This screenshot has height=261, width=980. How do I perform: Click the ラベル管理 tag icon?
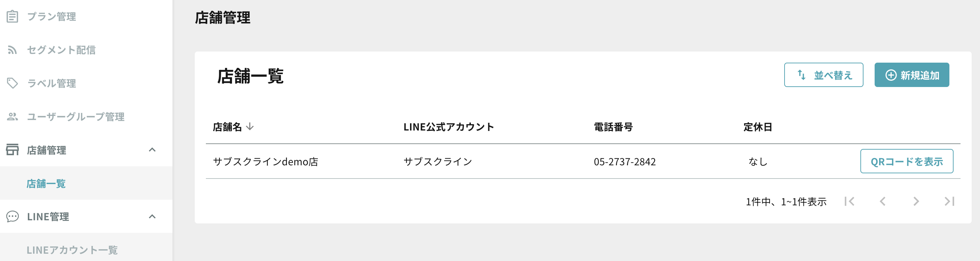pos(12,83)
